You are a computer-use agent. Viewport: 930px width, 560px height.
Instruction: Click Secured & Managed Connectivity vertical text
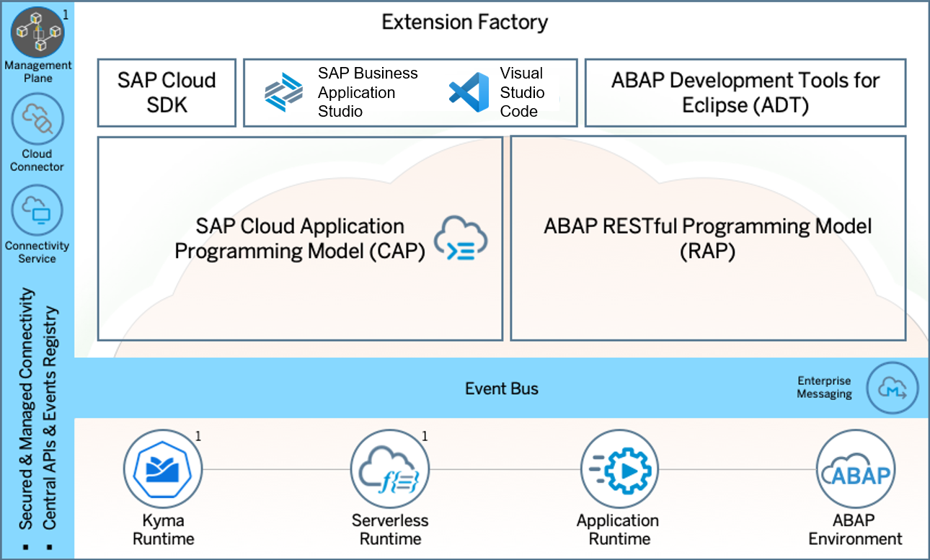pos(27,409)
